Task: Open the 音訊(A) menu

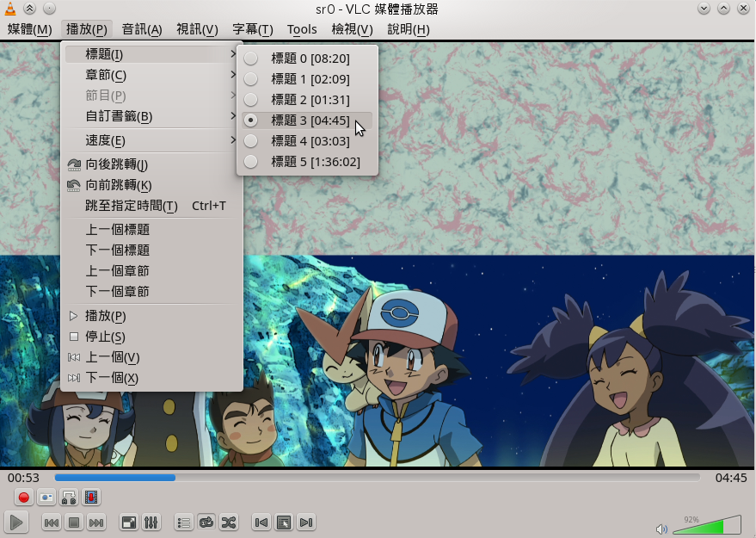Action: pyautogui.click(x=142, y=29)
